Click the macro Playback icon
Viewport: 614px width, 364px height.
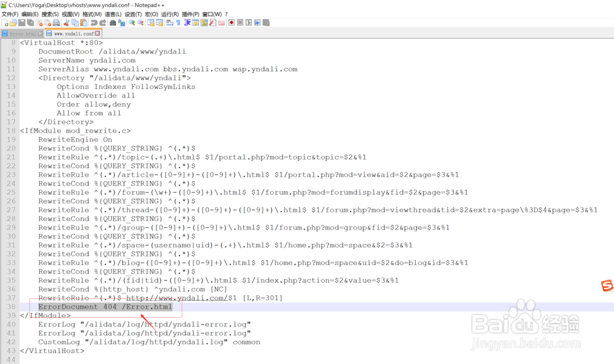pyautogui.click(x=249, y=23)
